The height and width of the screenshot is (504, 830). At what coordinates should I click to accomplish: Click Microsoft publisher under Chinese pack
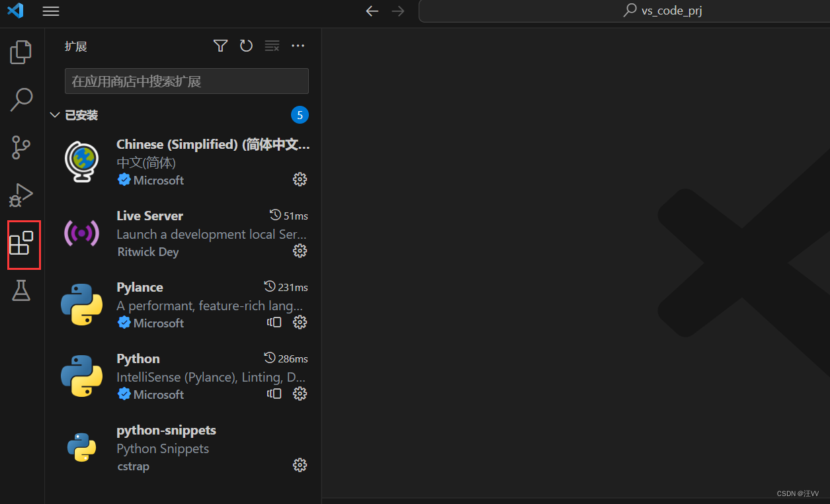(x=158, y=180)
